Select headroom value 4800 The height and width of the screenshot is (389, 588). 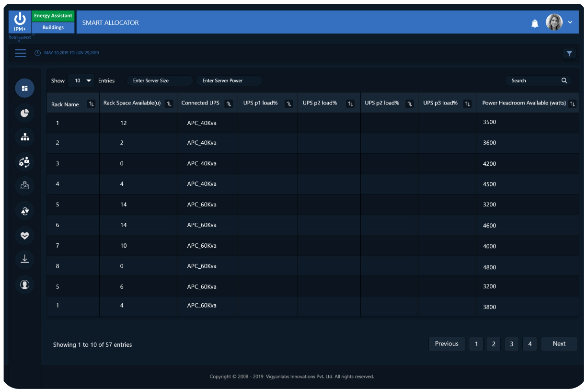coord(489,268)
